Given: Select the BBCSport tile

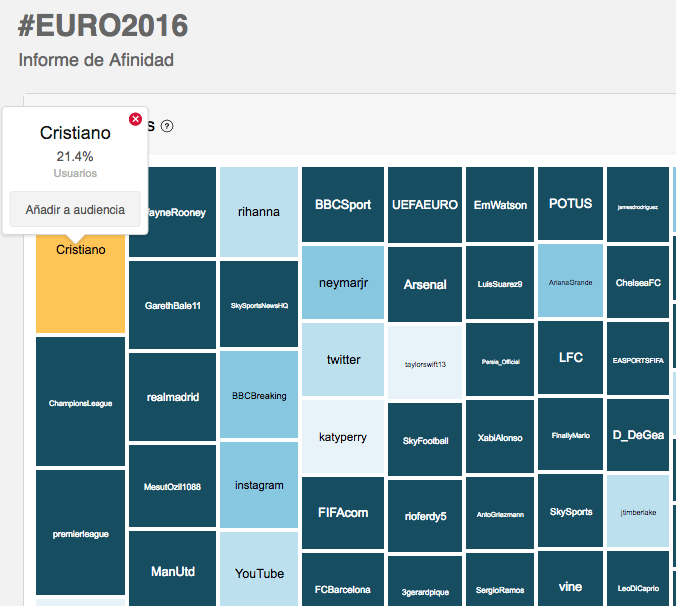Looking at the screenshot, I should [x=343, y=204].
